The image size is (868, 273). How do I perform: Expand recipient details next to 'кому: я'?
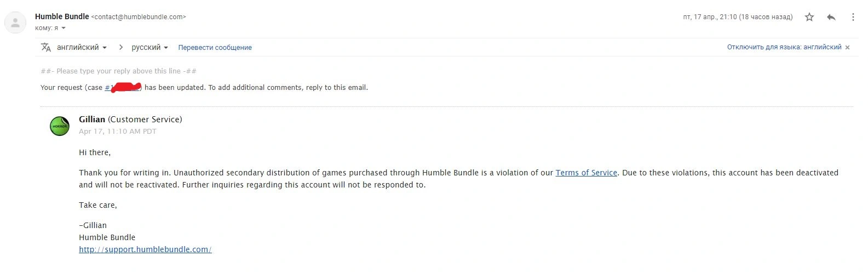click(64, 28)
